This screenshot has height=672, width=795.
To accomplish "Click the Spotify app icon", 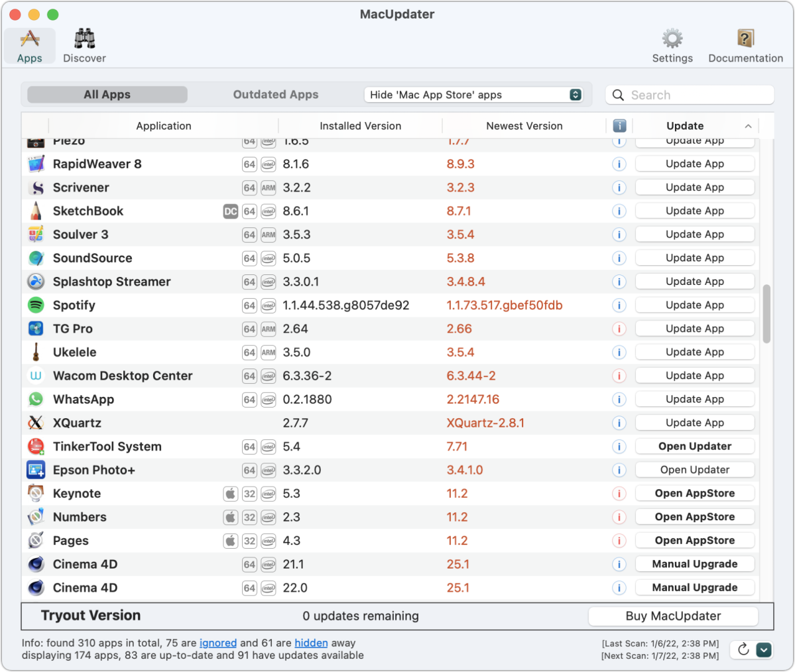I will [x=36, y=305].
